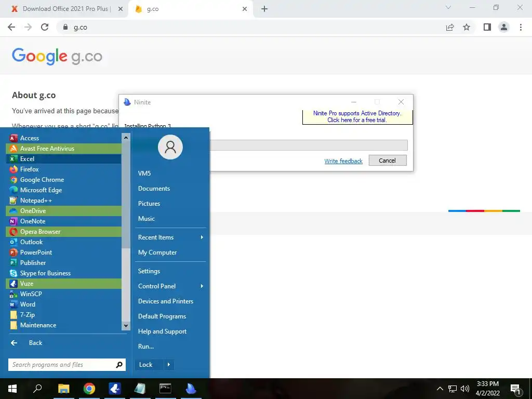Image resolution: width=532 pixels, height=399 pixels.
Task: Click the start menu search magnifier icon
Action: [119, 365]
